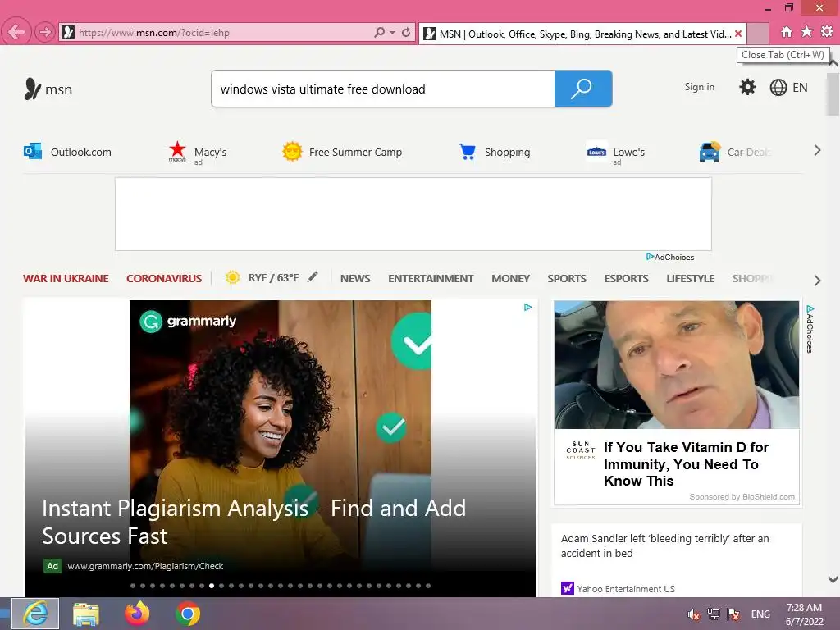Click the Internet Explorer Home icon
The image size is (840, 630).
[x=786, y=32]
